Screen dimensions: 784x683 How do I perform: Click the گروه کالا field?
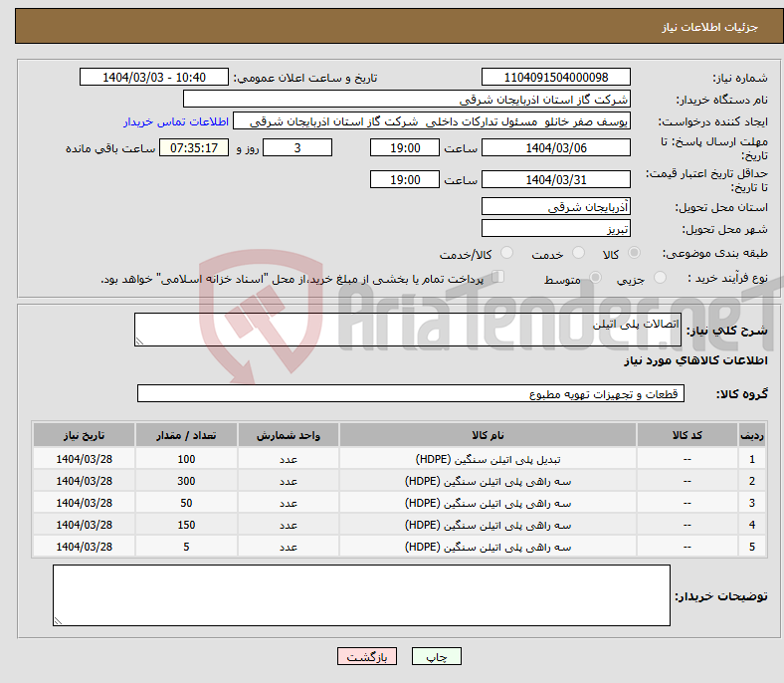[411, 394]
